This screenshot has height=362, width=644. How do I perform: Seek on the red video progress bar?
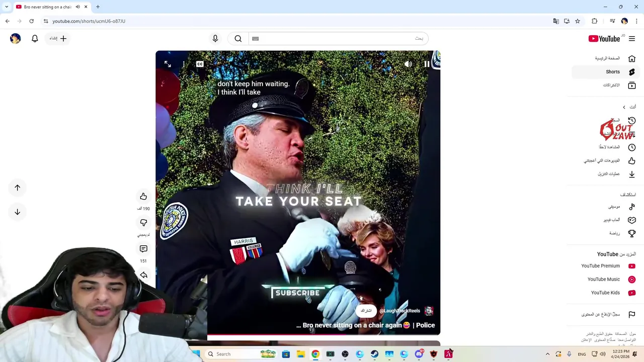tap(324, 334)
